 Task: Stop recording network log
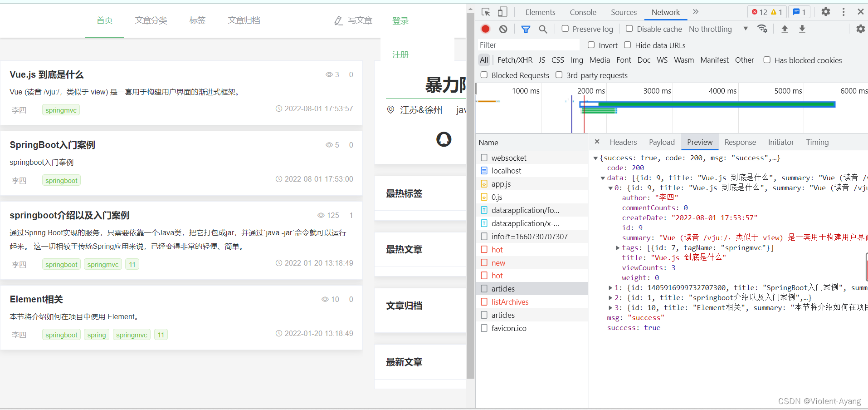(x=485, y=29)
